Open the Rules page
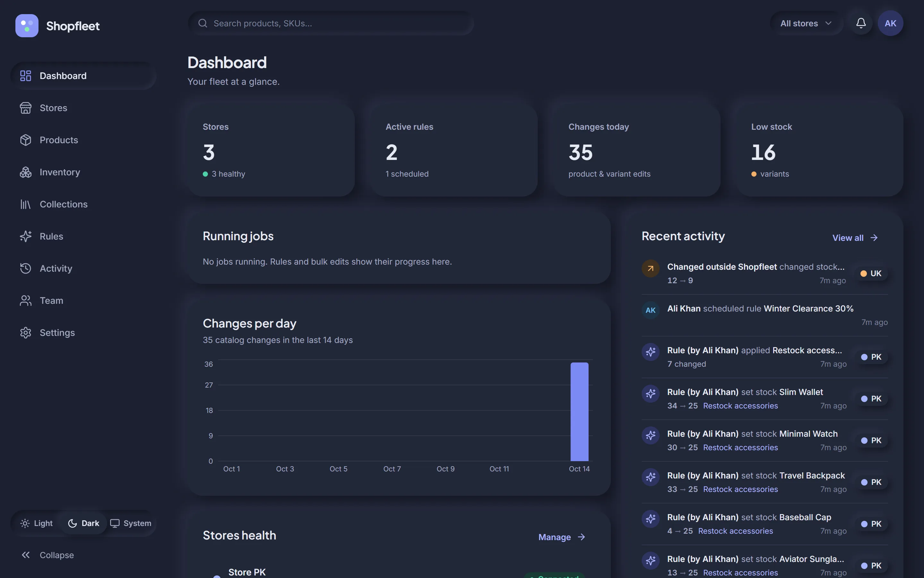The width and height of the screenshot is (924, 578). (83, 236)
